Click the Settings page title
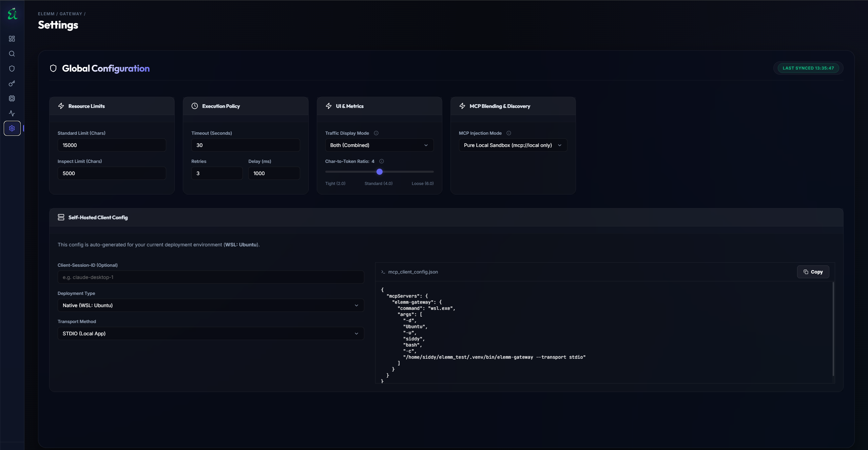This screenshot has height=450, width=868. pos(58,25)
